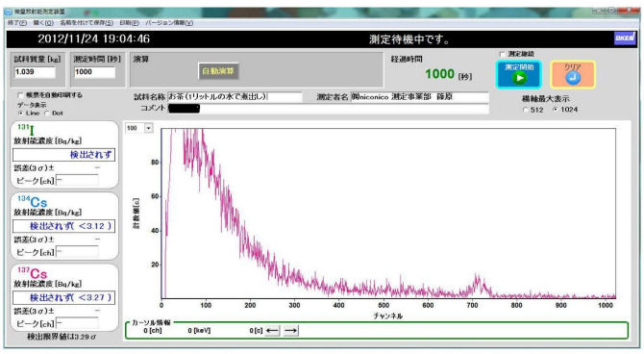This screenshot has width=644, height=354.
Task: Click the 134Cs nuclide label
Action: (33, 201)
